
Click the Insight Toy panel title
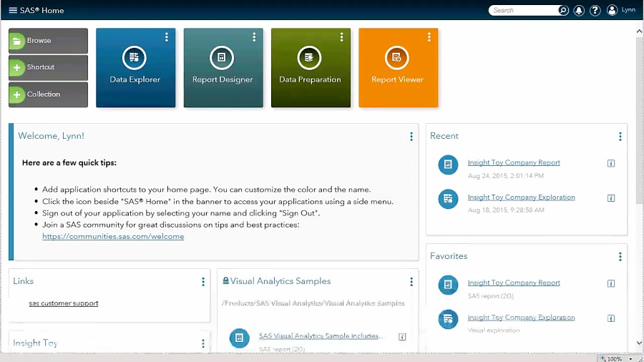tap(35, 343)
